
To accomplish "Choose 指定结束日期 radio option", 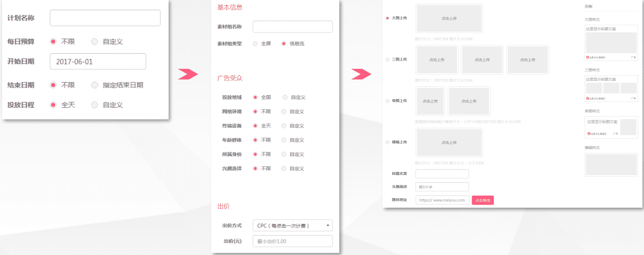I will (95, 85).
